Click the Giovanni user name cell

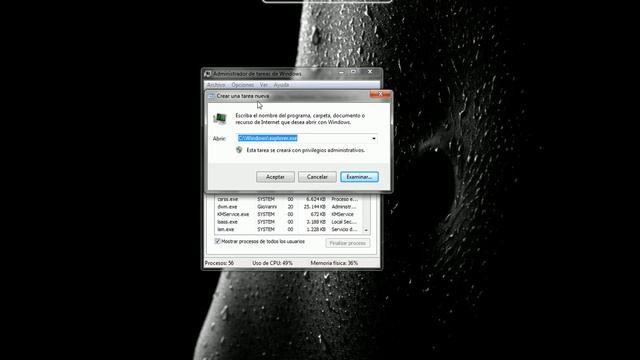[x=267, y=207]
